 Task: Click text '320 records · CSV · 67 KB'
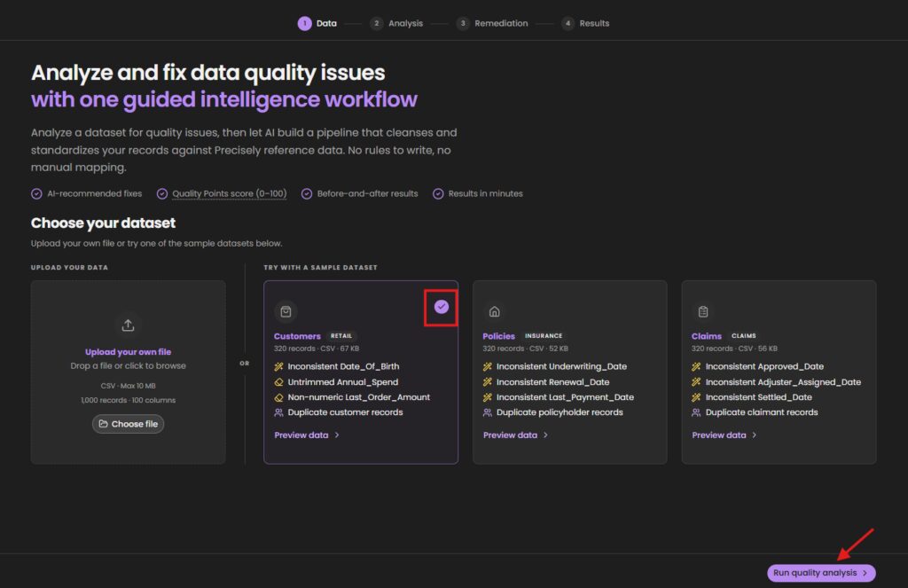[317, 349]
